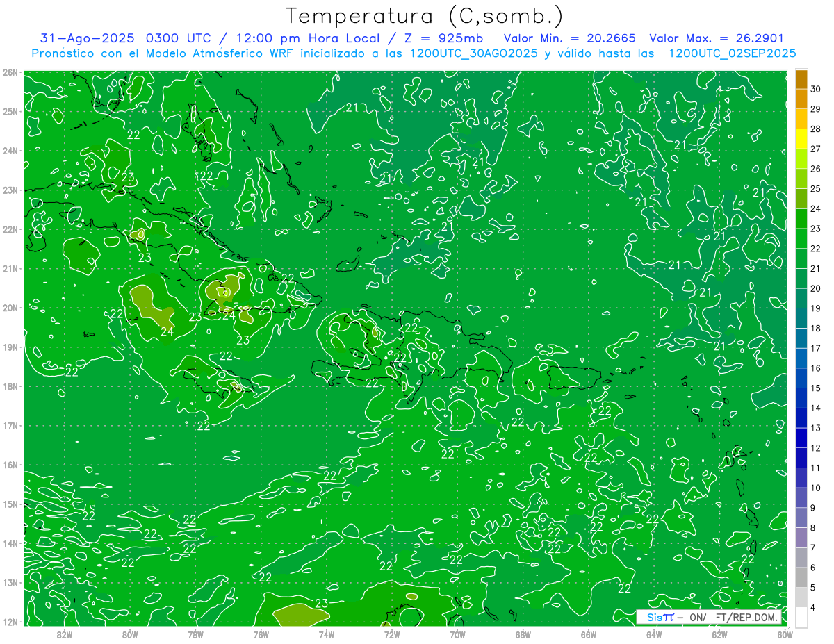Click the '1200UTC_02SEP2025' valid-until time text
This screenshot has width=834, height=644.
coord(732,53)
